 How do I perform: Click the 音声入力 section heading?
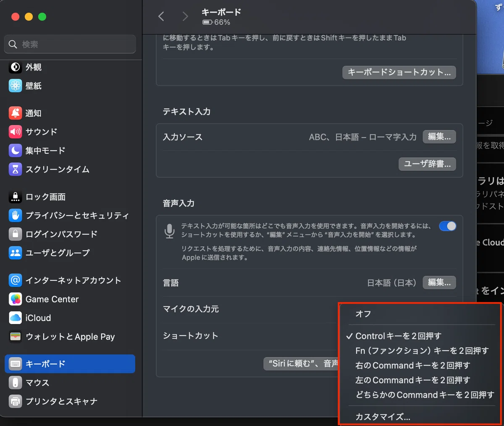[178, 203]
